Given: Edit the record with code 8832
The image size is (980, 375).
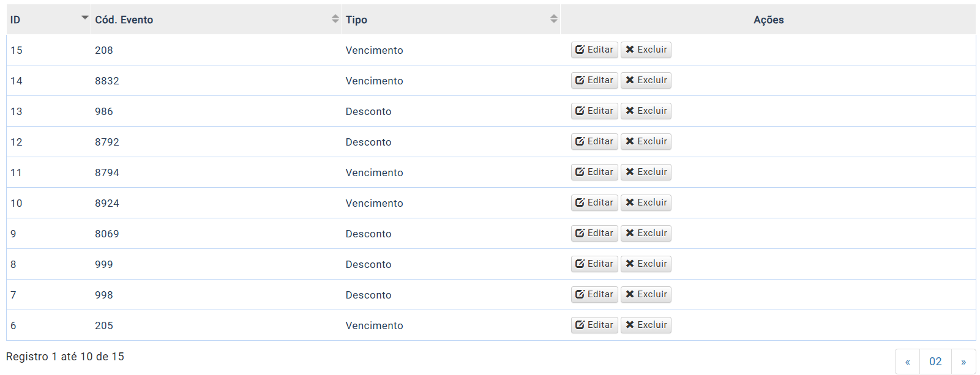Looking at the screenshot, I should pos(594,80).
